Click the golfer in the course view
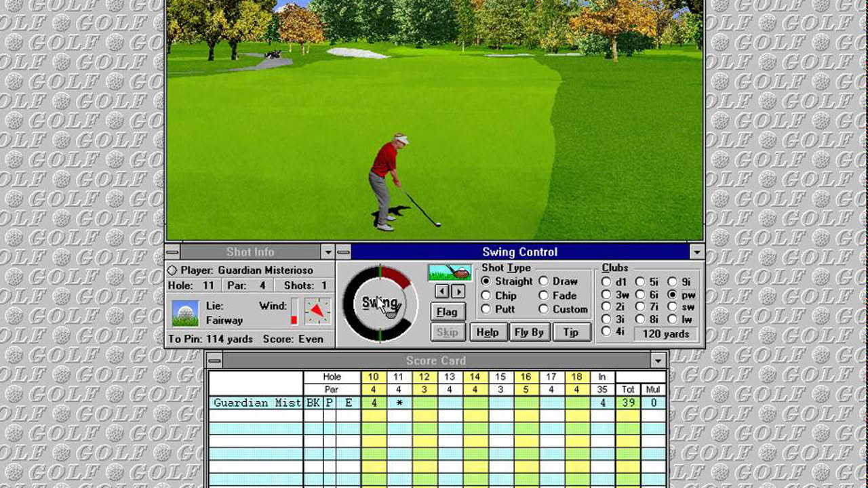This screenshot has height=488, width=868. pos(391,181)
